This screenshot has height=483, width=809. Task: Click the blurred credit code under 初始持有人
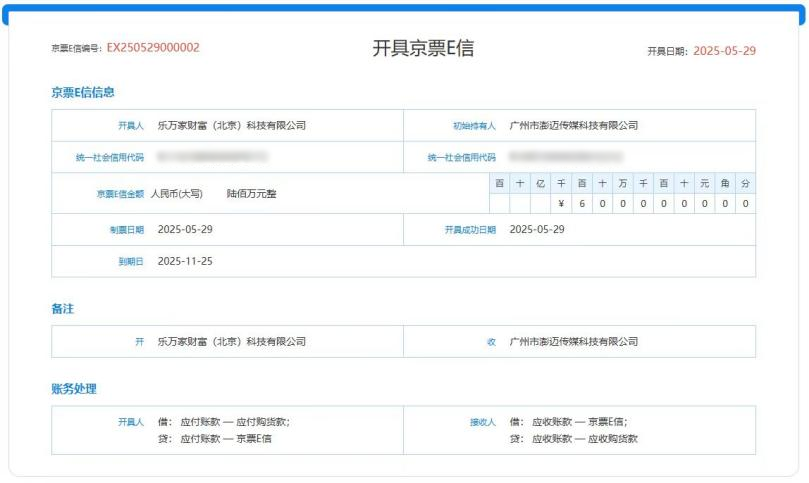coord(565,156)
